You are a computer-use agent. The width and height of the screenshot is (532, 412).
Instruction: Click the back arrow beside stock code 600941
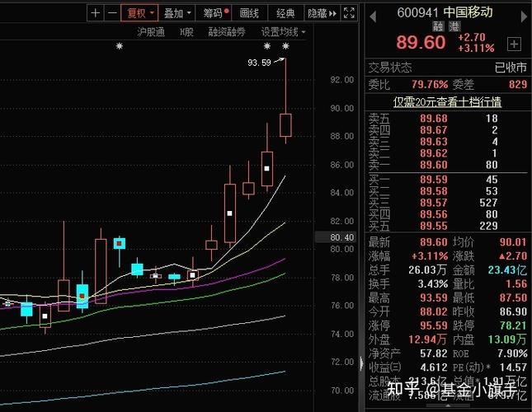374,14
